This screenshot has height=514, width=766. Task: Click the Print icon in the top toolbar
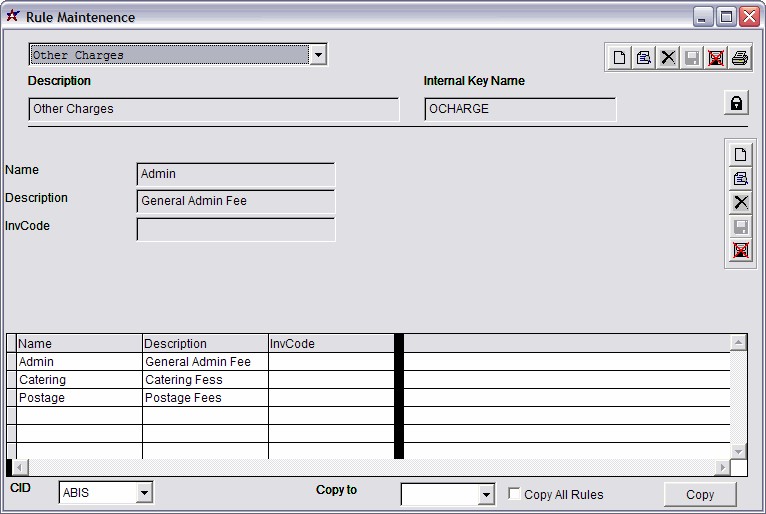[x=740, y=58]
